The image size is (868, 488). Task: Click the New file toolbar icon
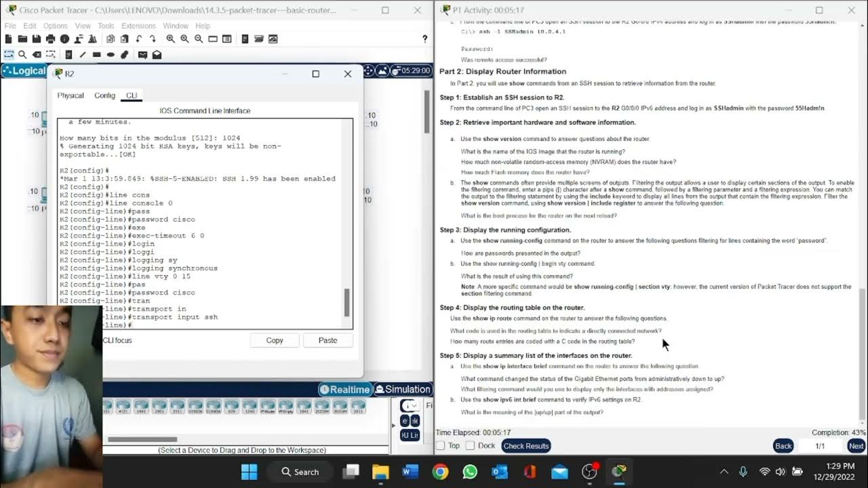pos(9,39)
